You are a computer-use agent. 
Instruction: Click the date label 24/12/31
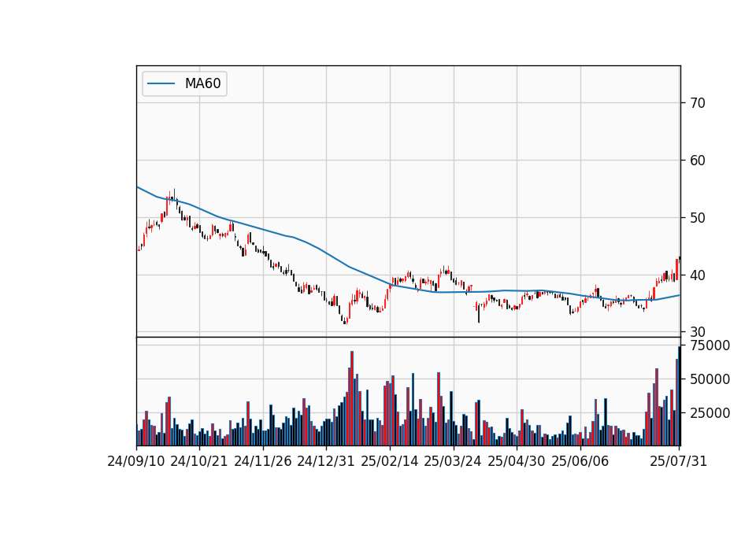326,461
